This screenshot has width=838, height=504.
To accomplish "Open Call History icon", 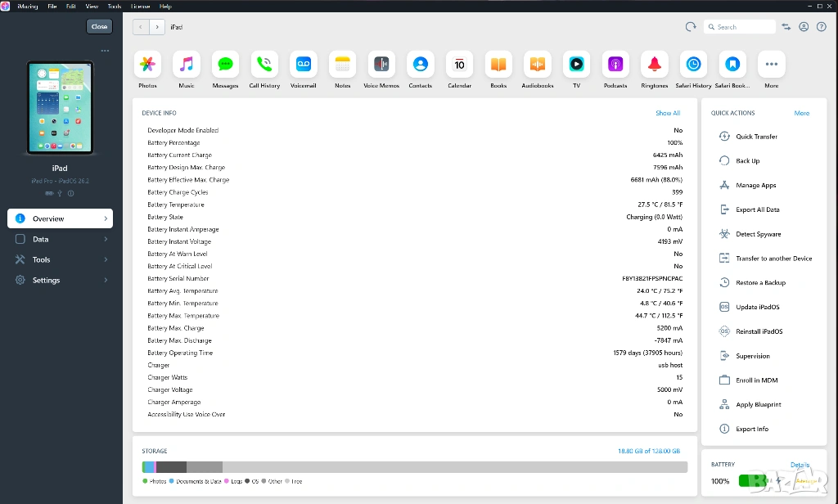I will pyautogui.click(x=264, y=65).
